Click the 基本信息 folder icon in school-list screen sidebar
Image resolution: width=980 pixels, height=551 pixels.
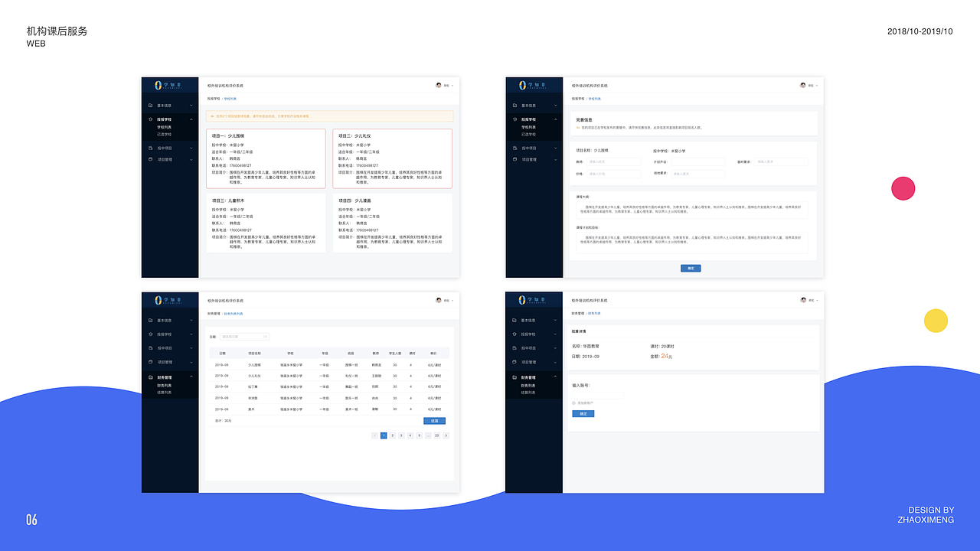click(x=150, y=105)
